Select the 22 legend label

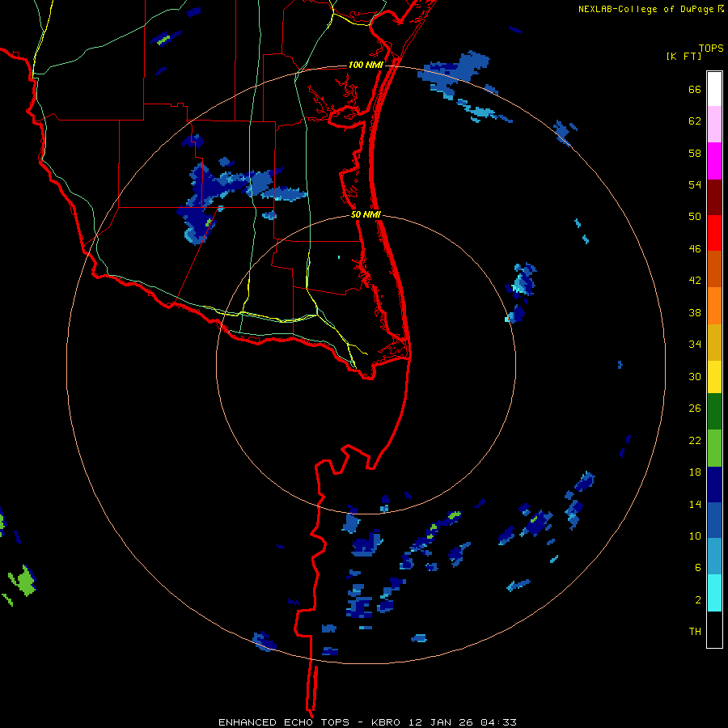pyautogui.click(x=695, y=440)
